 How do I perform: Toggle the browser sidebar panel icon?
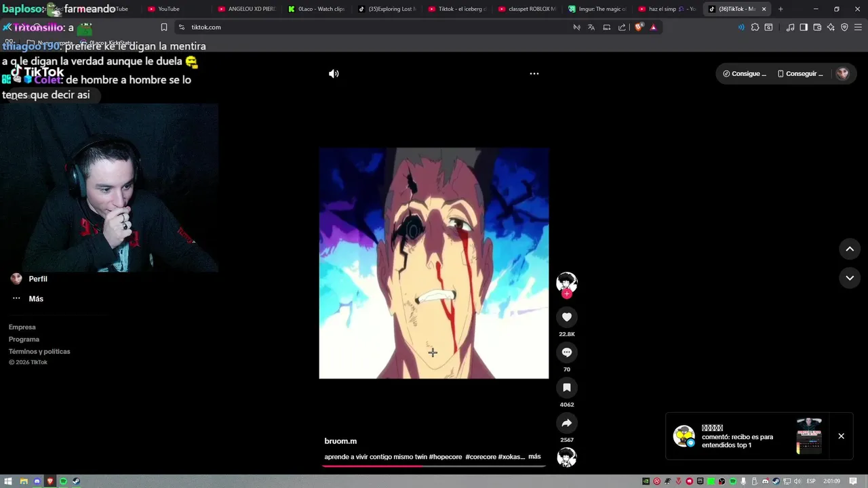804,27
